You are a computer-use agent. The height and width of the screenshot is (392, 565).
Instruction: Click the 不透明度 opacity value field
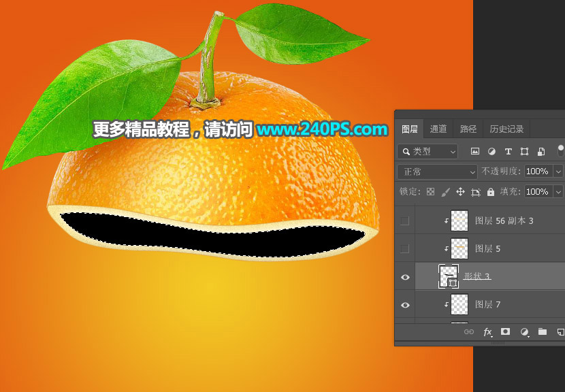tap(538, 171)
